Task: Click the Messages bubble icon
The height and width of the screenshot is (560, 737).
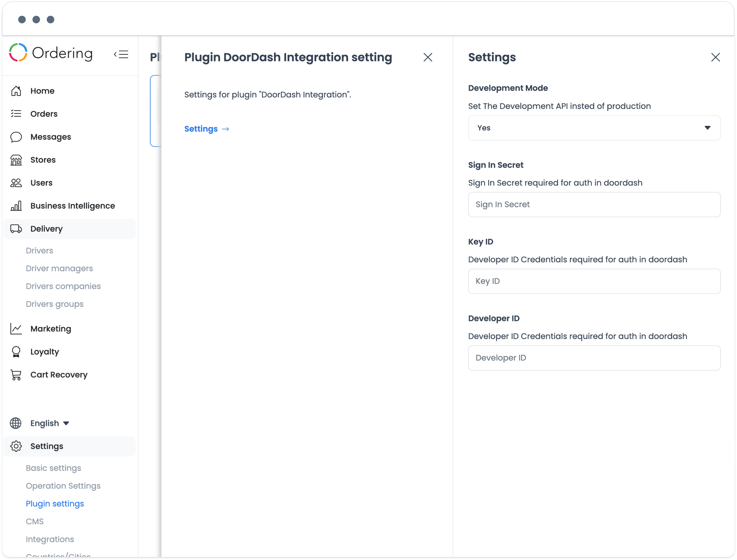Action: pyautogui.click(x=16, y=137)
